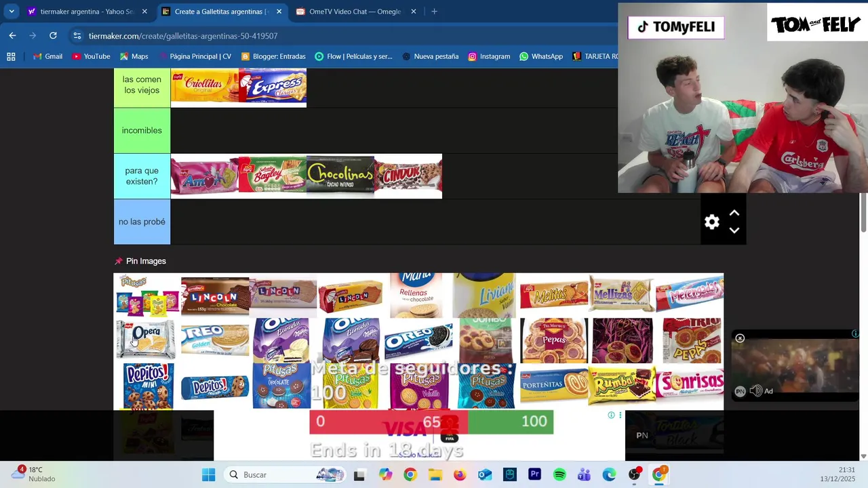This screenshot has height=488, width=868.
Task: Click the Pin Images label
Action: pyautogui.click(x=146, y=261)
